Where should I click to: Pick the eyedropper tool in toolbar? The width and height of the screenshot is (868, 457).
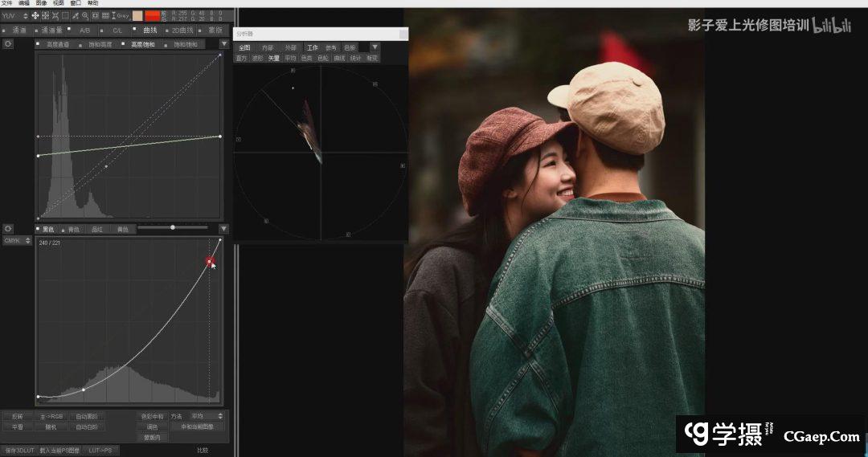(x=75, y=16)
